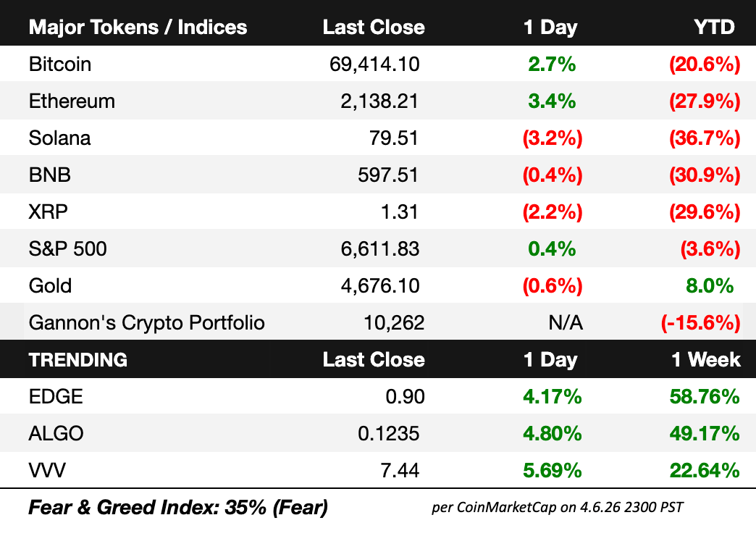Select the VVV trending token
The image size is (756, 536).
[48, 471]
